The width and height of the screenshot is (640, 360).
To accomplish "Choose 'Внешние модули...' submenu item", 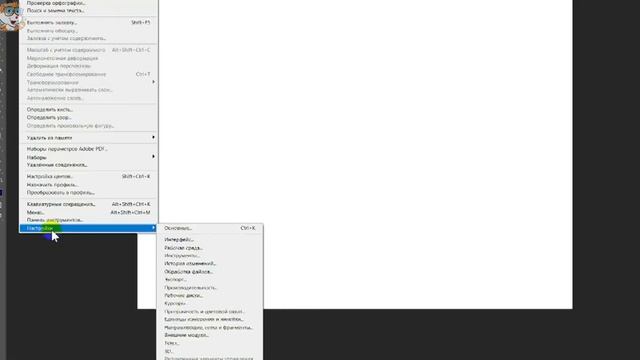I will (210, 335).
